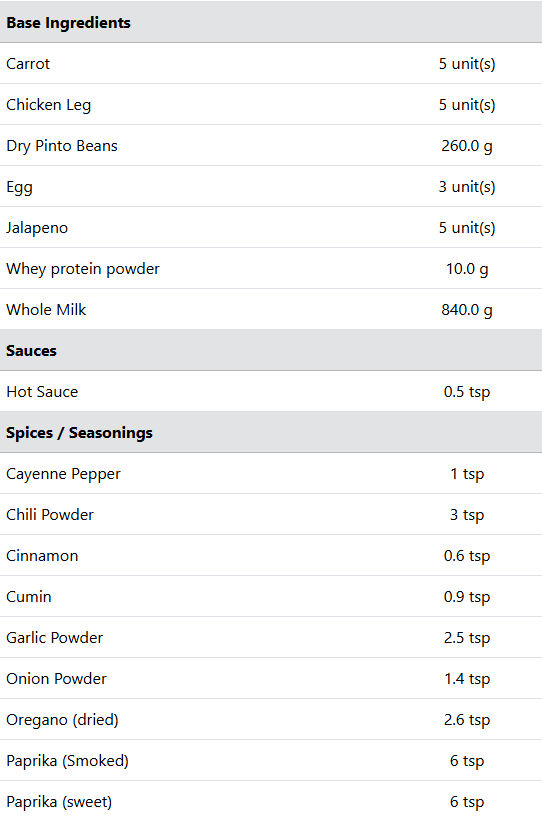This screenshot has height=821, width=542.
Task: Click the Garlic Powder 2.5 tsp value
Action: click(x=467, y=638)
